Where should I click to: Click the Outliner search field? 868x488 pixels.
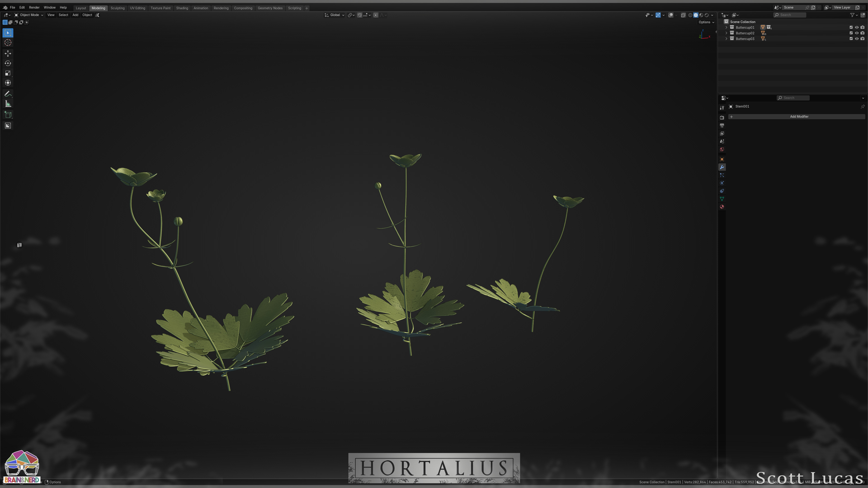click(x=790, y=15)
